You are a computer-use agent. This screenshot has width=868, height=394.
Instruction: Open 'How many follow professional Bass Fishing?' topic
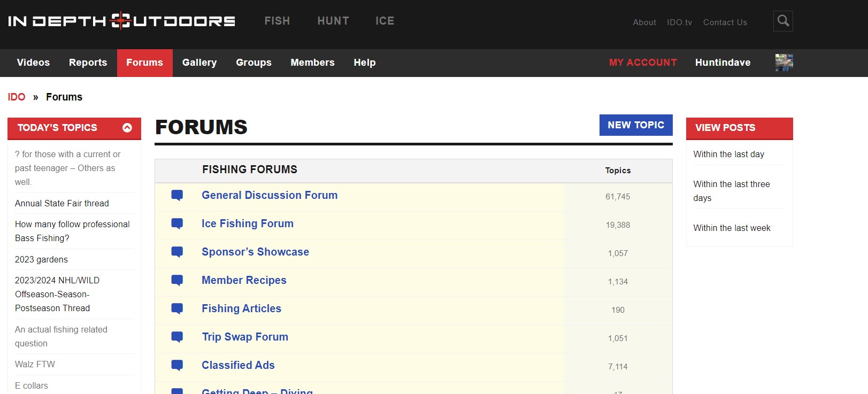[x=72, y=231]
